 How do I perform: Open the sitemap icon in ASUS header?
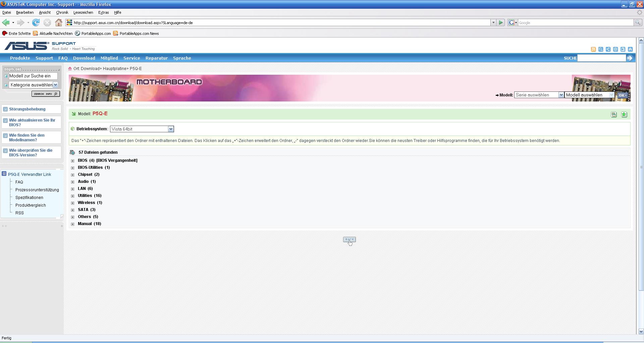click(608, 49)
